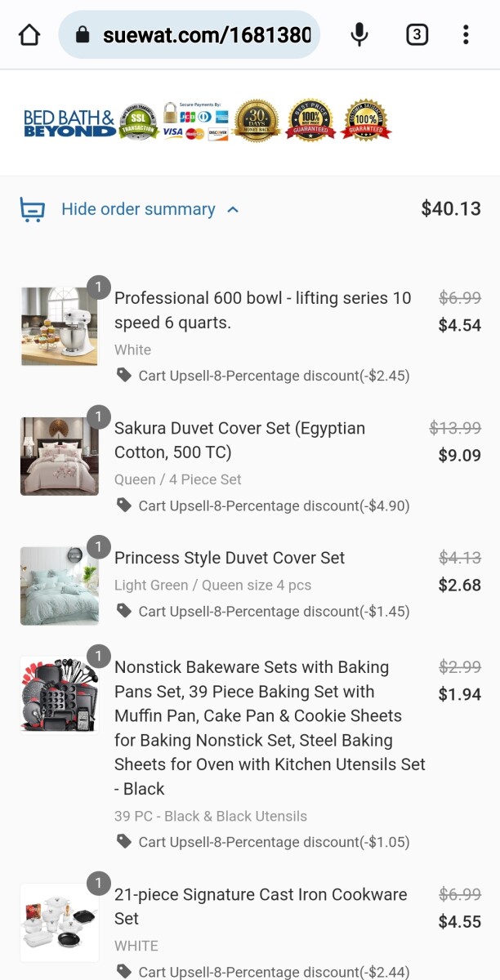This screenshot has width=500, height=980.
Task: Open the tab switcher showing 3 tabs
Action: click(417, 34)
